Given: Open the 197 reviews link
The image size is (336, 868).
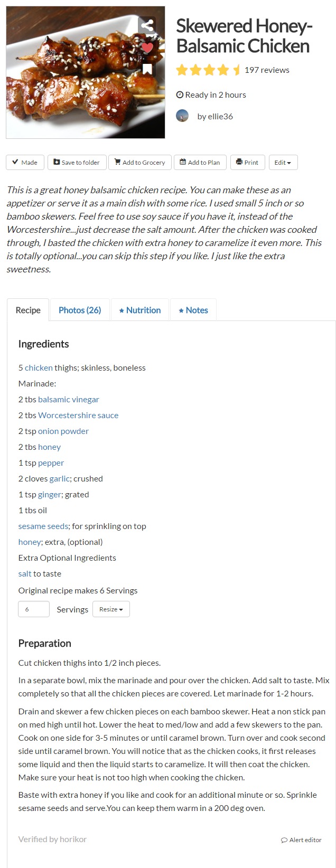Looking at the screenshot, I should pos(267,70).
